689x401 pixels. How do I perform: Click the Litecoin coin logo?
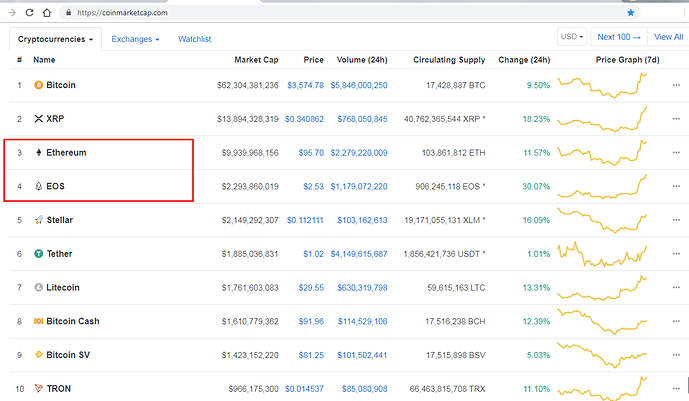39,287
